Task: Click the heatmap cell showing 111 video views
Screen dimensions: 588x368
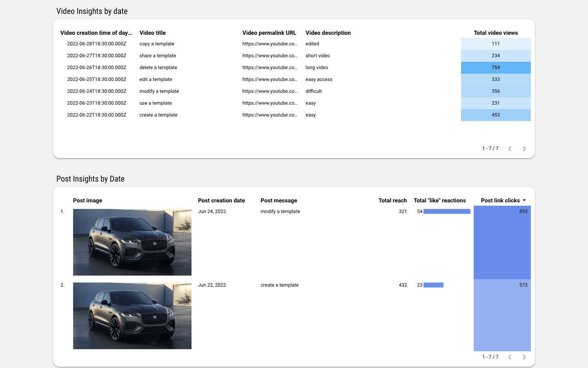Action: tap(496, 43)
